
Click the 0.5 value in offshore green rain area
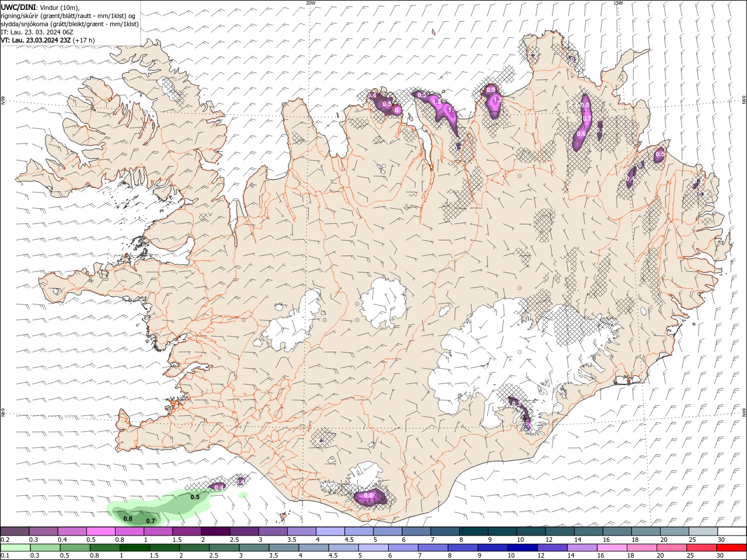[195, 497]
